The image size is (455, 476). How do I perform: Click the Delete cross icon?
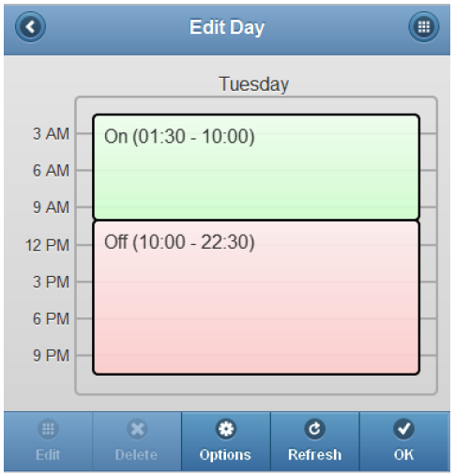[137, 429]
